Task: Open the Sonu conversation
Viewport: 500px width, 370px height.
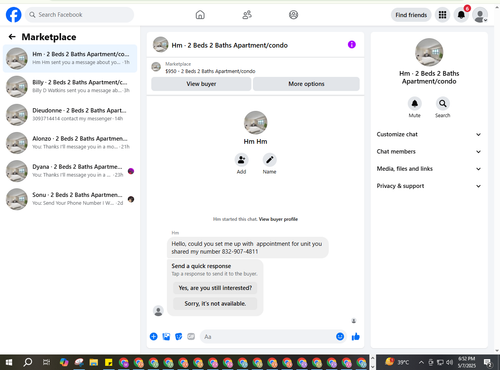Action: pos(70,199)
